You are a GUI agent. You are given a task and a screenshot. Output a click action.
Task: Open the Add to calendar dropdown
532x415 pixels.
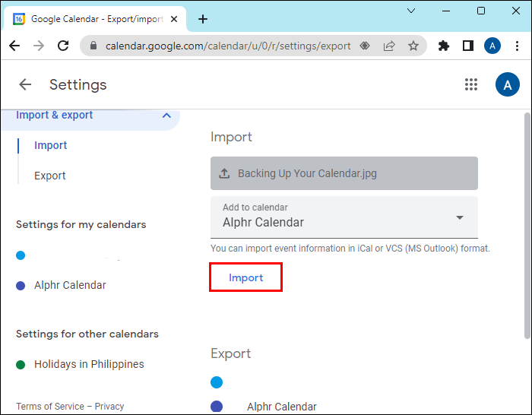pyautogui.click(x=459, y=217)
